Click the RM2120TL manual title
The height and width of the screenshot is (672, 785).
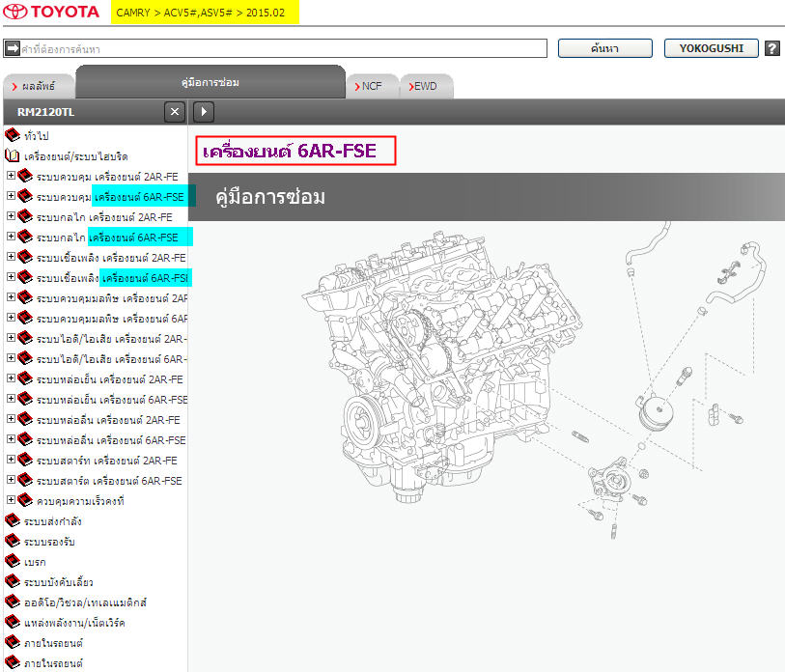46,112
